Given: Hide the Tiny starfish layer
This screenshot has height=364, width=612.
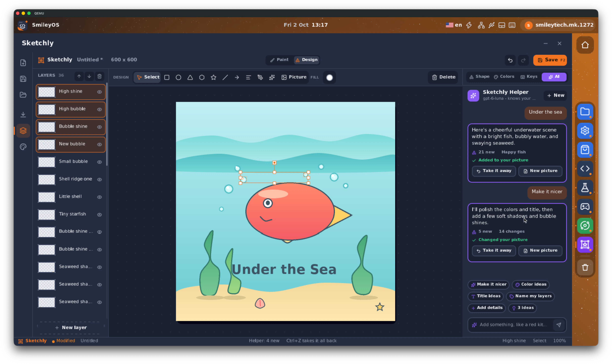Looking at the screenshot, I should click(x=99, y=215).
